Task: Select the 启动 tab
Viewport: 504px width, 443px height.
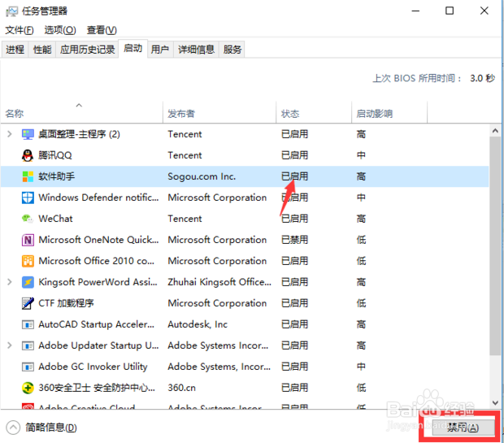Action: (133, 49)
